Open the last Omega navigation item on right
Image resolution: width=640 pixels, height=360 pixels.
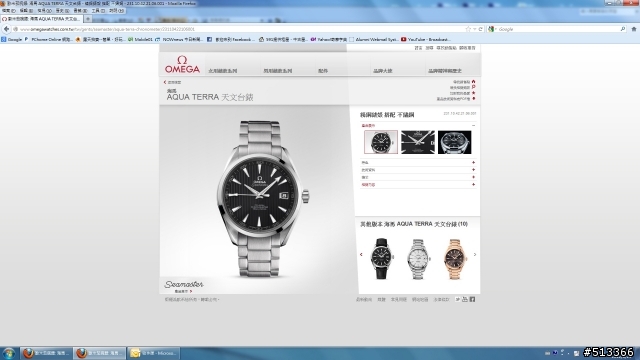[444, 71]
